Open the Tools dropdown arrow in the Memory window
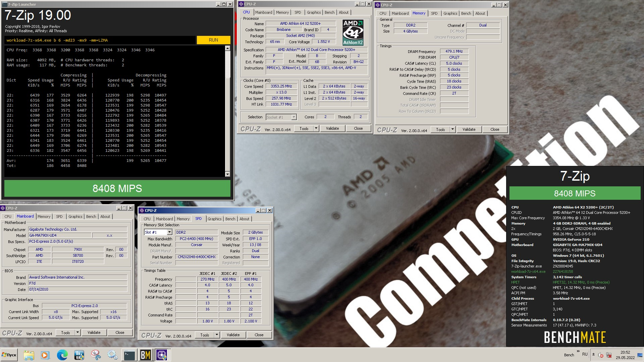 [452, 129]
